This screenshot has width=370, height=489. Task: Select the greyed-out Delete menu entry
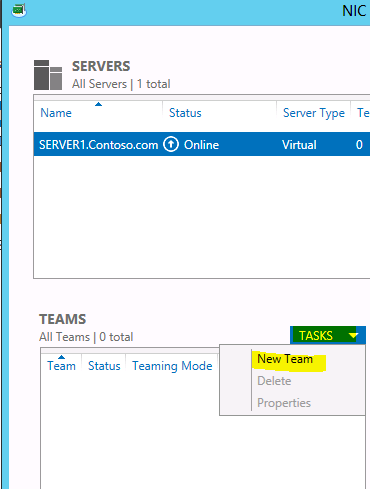274,381
